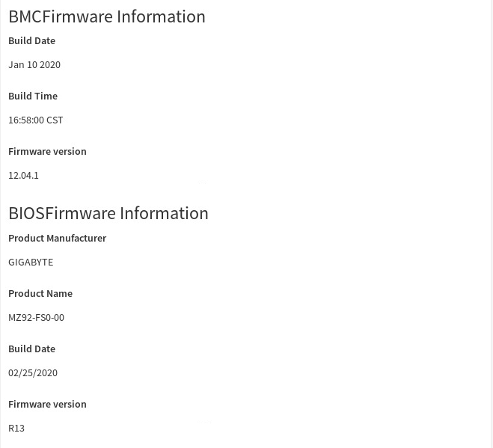This screenshot has width=493, height=448.
Task: Select the GIGABYTE manufacturer value
Action: coord(31,262)
